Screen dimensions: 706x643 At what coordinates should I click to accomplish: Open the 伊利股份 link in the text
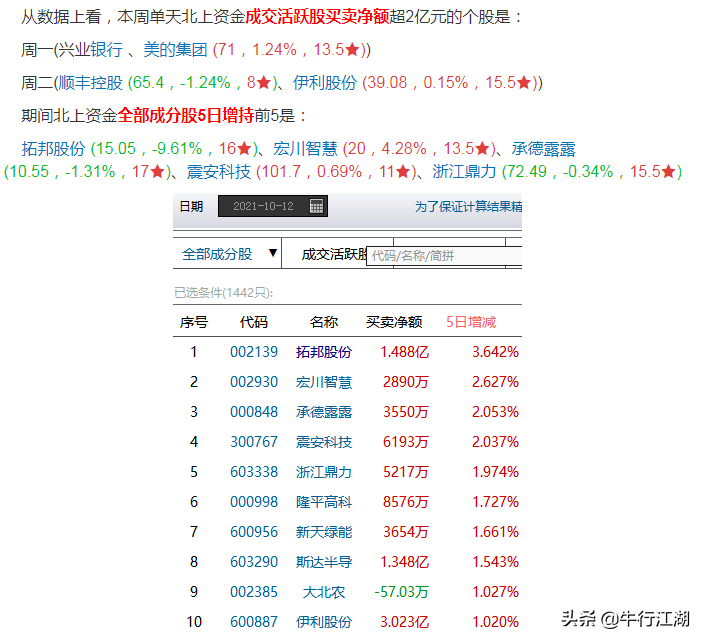pos(325,83)
